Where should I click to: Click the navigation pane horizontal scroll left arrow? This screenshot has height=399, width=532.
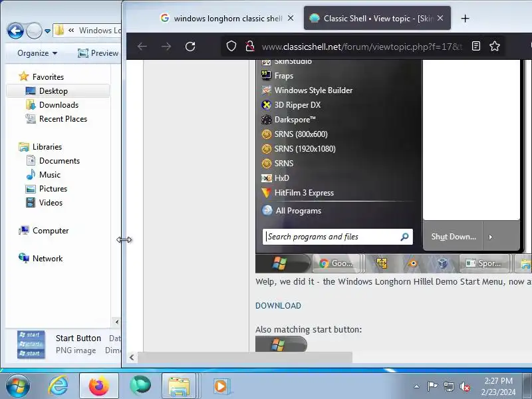pyautogui.click(x=117, y=322)
